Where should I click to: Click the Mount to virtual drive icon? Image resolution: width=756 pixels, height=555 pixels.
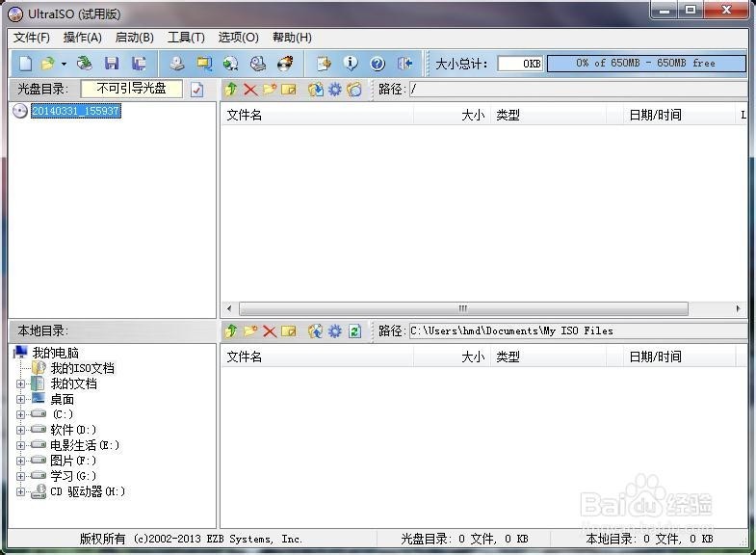pos(258,64)
